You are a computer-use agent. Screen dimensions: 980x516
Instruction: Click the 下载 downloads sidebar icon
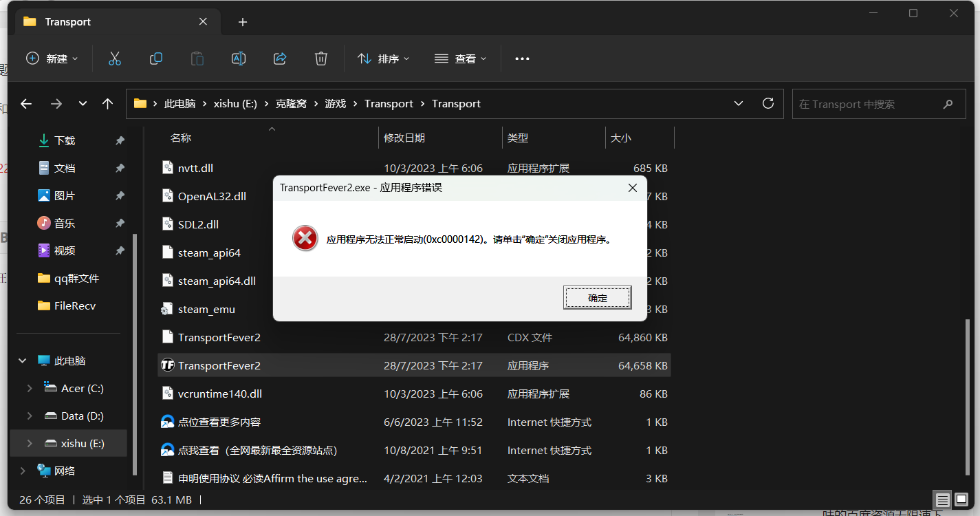(44, 140)
